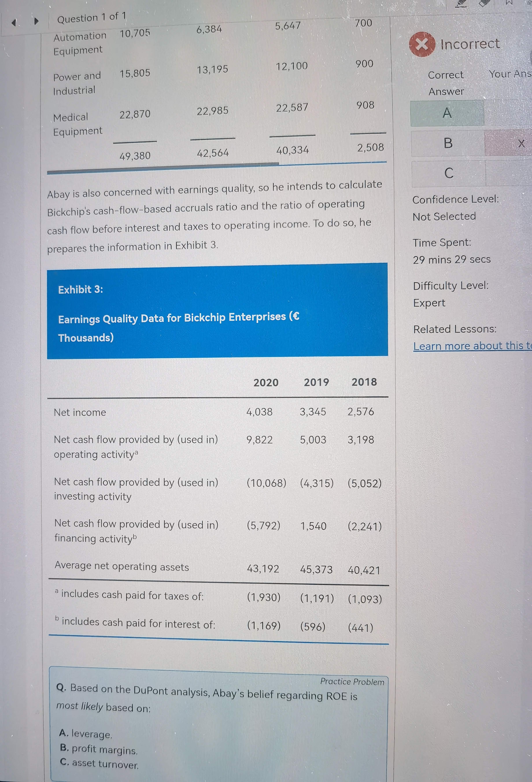Click net income value '2,576'
The width and height of the screenshot is (532, 782).
(361, 412)
